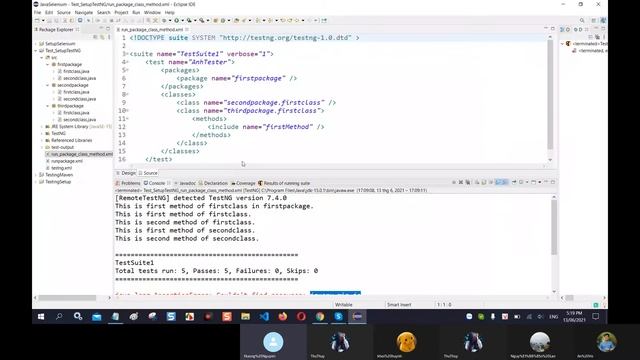Minimize the Package Explorer view
This screenshot has height=360, width=640.
101,29
